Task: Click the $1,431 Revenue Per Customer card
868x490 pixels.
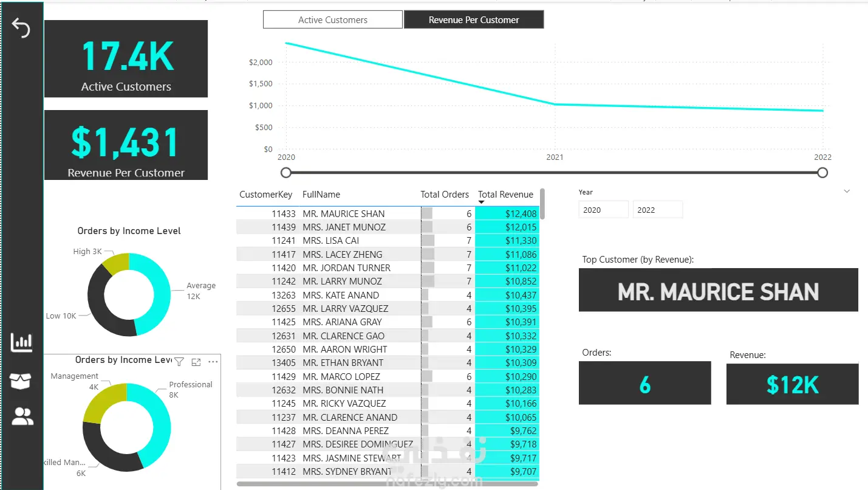Action: (126, 145)
